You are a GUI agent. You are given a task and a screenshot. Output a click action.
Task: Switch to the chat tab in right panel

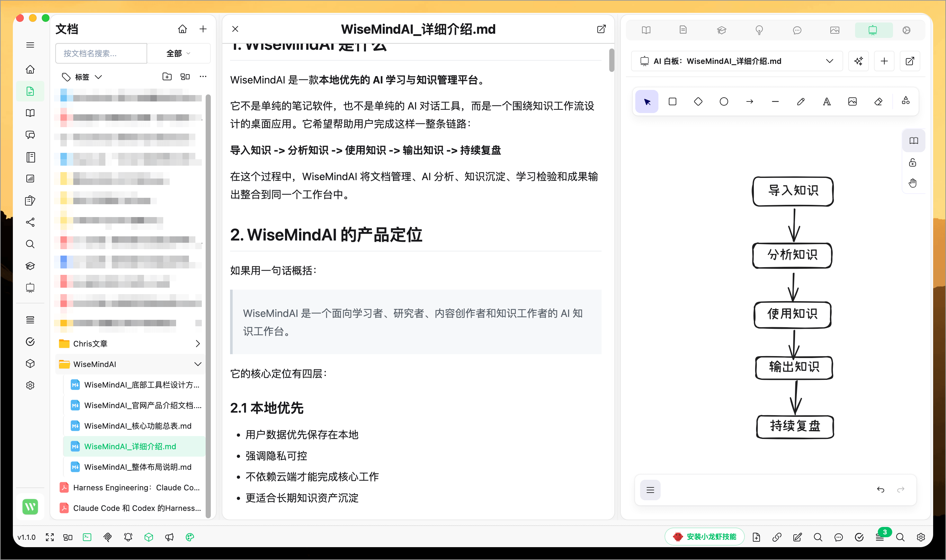[x=797, y=30]
